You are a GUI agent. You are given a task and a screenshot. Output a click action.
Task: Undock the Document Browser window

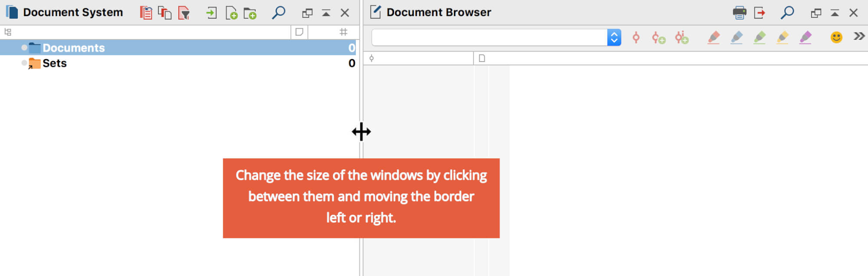pos(816,13)
